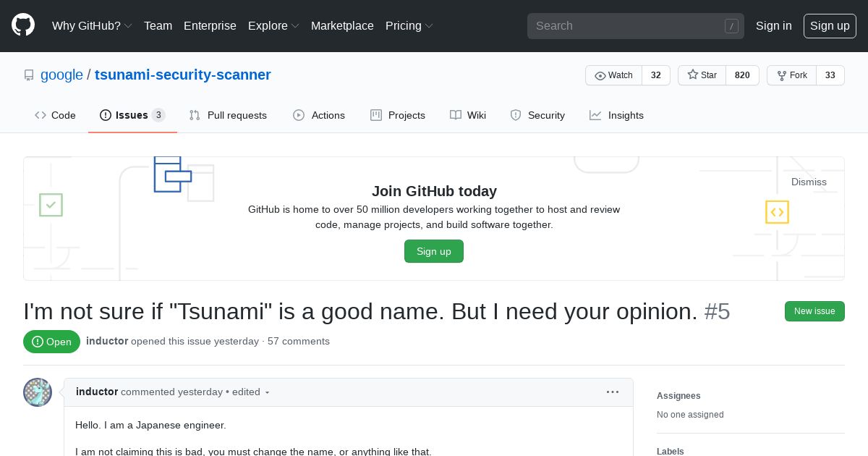Click the Assignees sidebar heading
This screenshot has height=456, width=868.
pyautogui.click(x=678, y=396)
